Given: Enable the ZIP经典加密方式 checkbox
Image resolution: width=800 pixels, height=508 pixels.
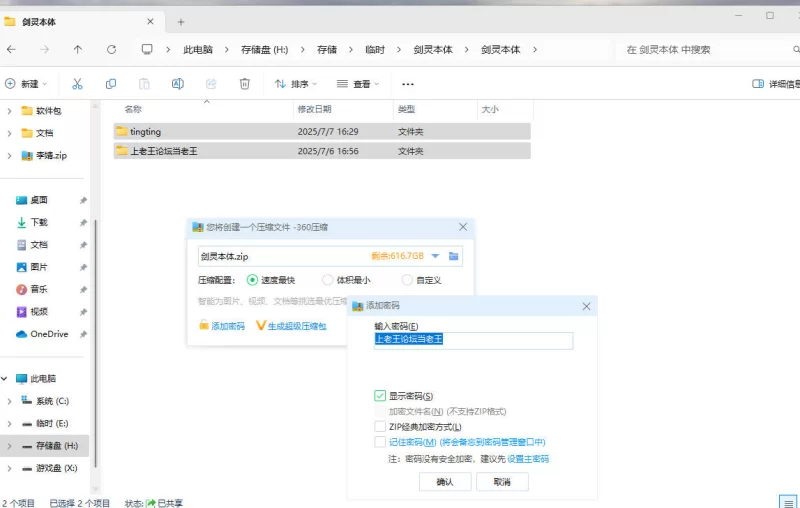Looking at the screenshot, I should pyautogui.click(x=380, y=426).
